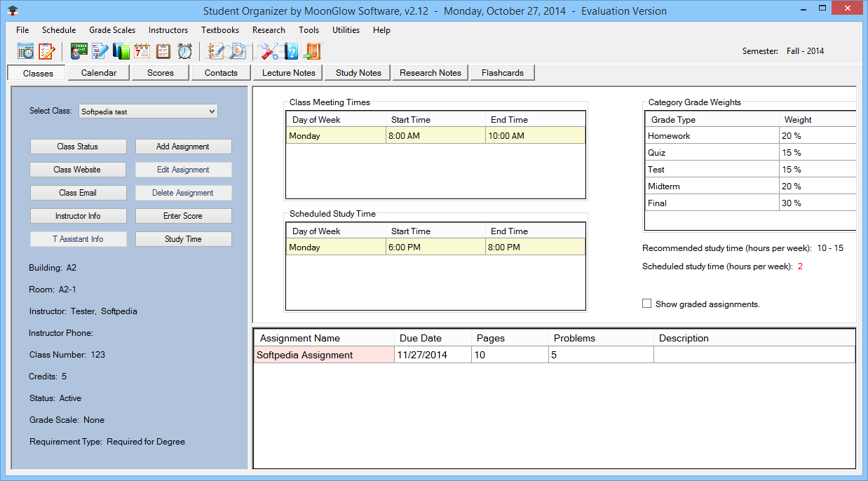
Task: Open the Tools menu
Action: coord(308,30)
